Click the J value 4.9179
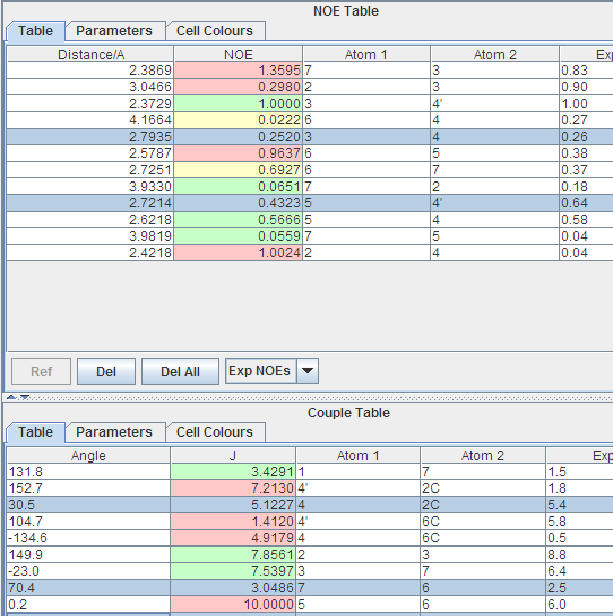 [x=233, y=538]
